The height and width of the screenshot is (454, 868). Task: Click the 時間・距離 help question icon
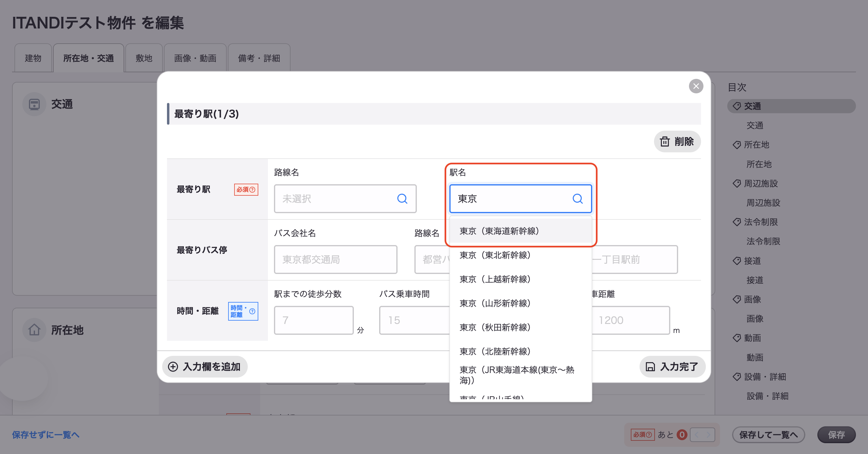pyautogui.click(x=252, y=311)
